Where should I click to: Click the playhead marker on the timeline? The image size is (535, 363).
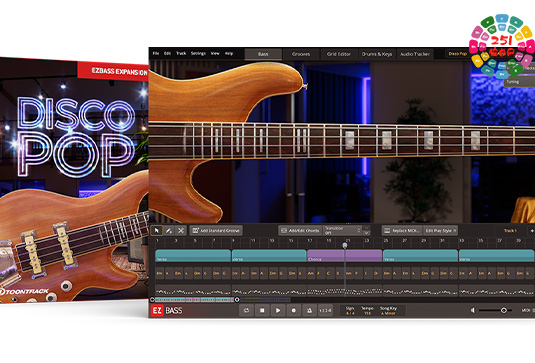point(345,245)
